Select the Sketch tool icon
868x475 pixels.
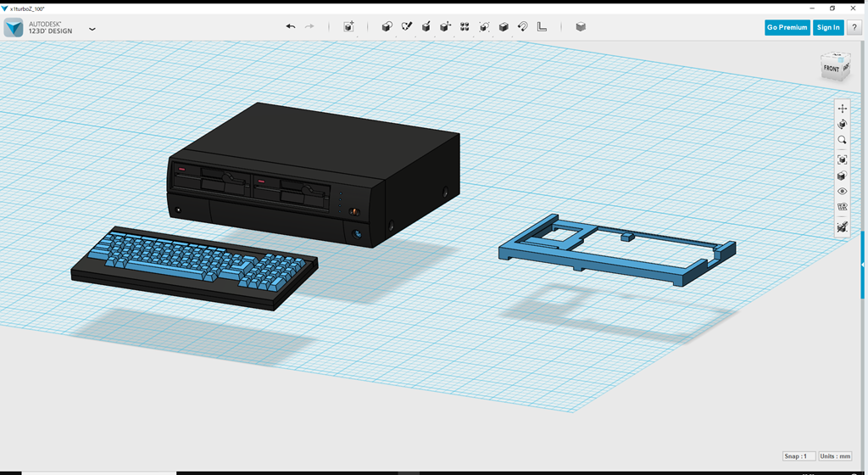406,27
